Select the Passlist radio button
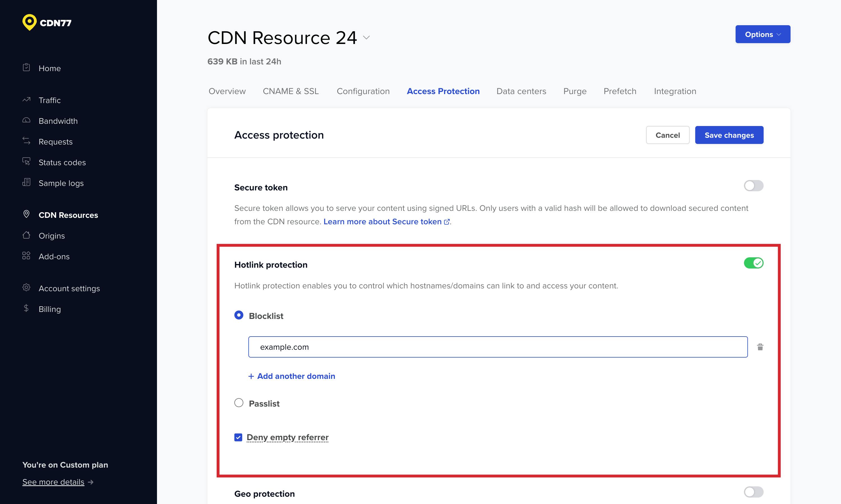 pyautogui.click(x=239, y=403)
